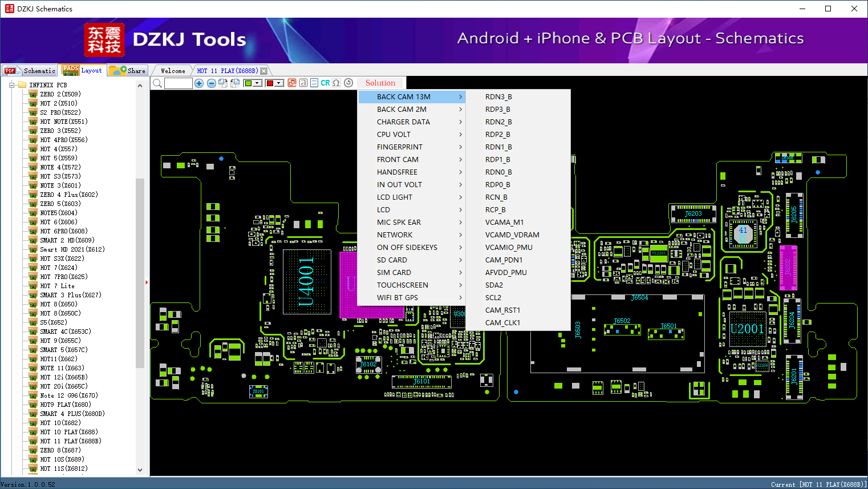The image size is (868, 489).
Task: Select ZERO 4 Plus(X602) in the tree
Action: pos(69,195)
